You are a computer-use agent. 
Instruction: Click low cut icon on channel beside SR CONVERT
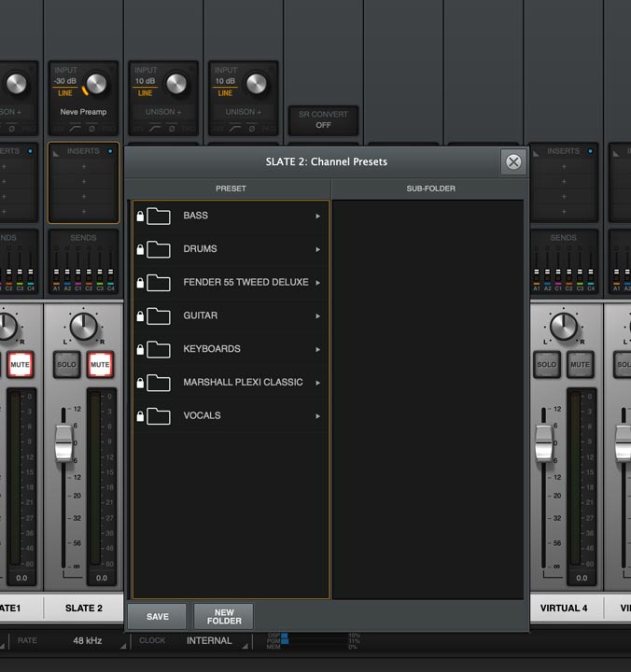point(235,128)
